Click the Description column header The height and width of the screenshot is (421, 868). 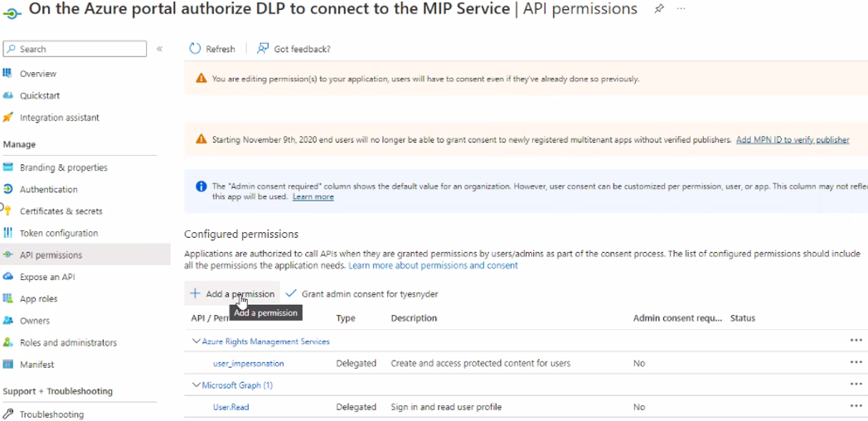pyautogui.click(x=414, y=318)
